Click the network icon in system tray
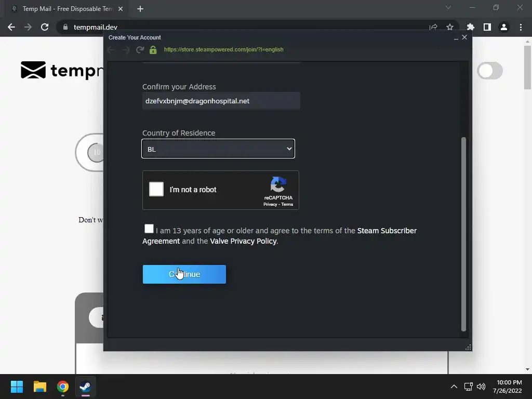 point(469,387)
